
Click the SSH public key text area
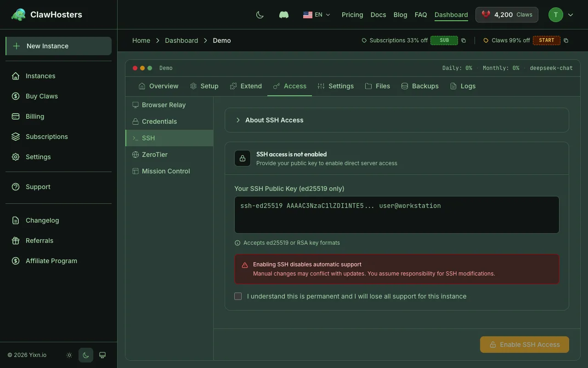pyautogui.click(x=396, y=215)
